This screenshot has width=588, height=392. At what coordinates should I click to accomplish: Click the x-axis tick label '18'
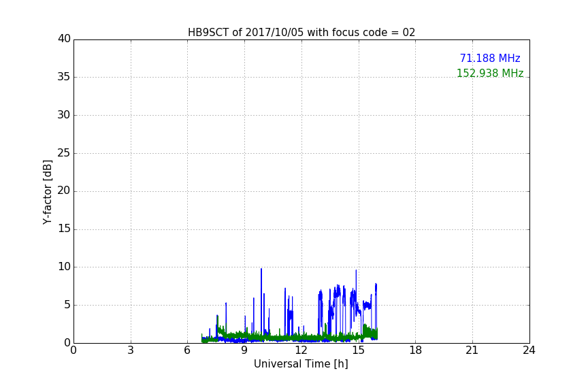tap(416, 350)
